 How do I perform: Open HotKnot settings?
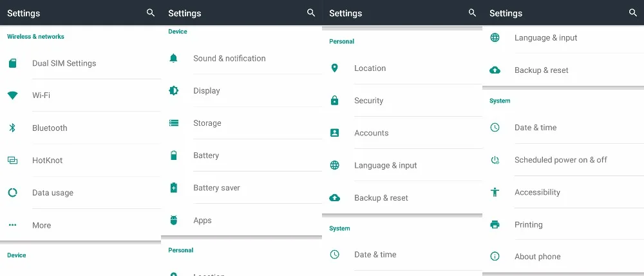[80, 161]
